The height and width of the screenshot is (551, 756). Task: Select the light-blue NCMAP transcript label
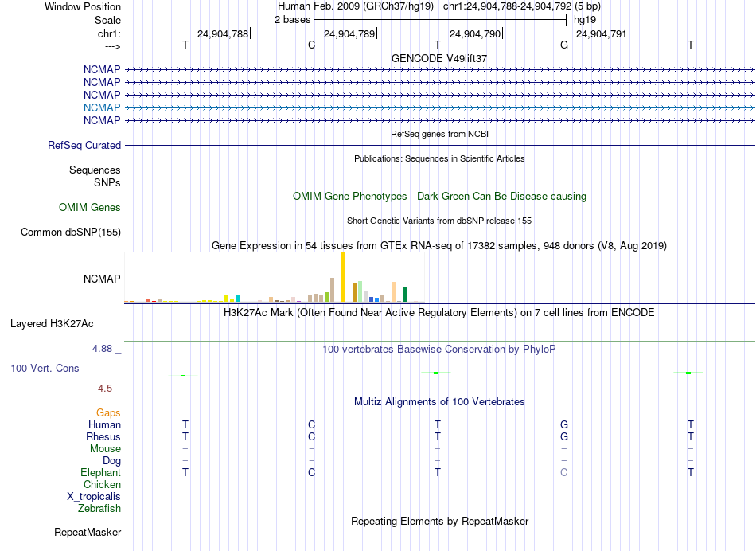102,107
